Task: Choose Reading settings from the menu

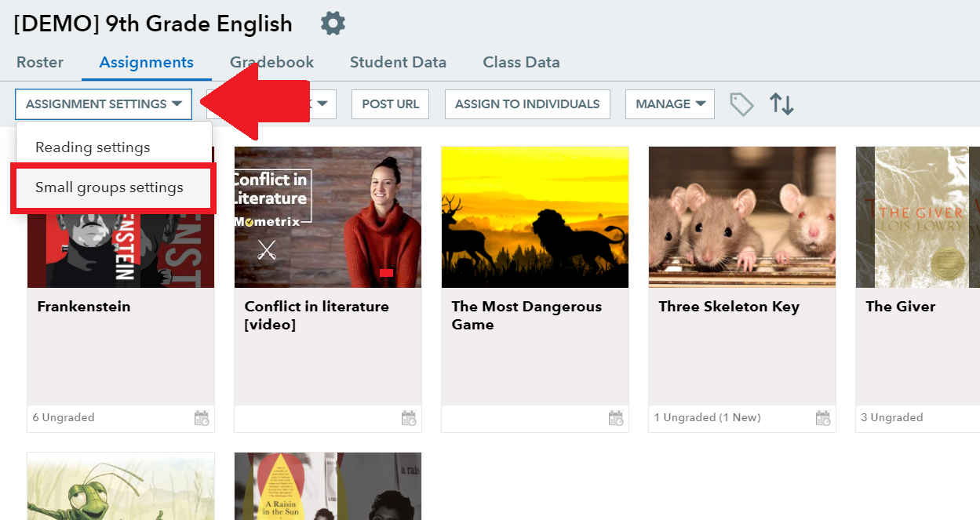Action: tap(93, 147)
